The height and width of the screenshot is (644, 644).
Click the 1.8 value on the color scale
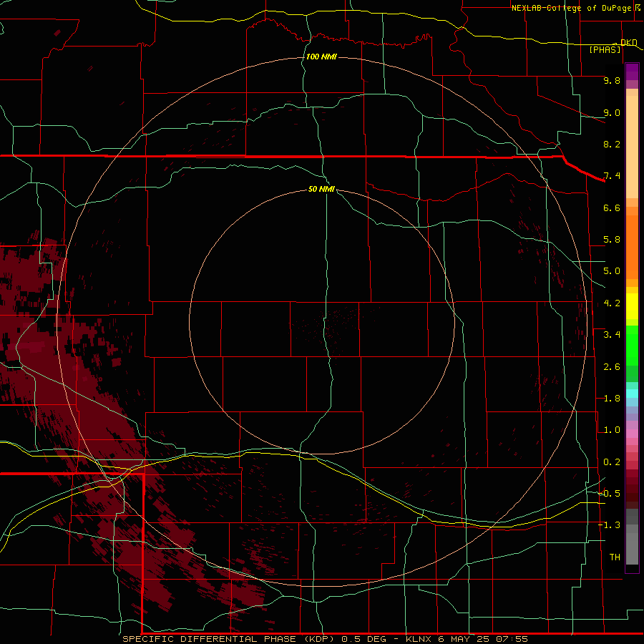[612, 399]
